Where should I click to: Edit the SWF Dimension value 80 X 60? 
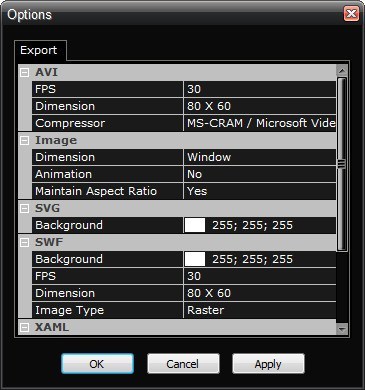[260, 293]
